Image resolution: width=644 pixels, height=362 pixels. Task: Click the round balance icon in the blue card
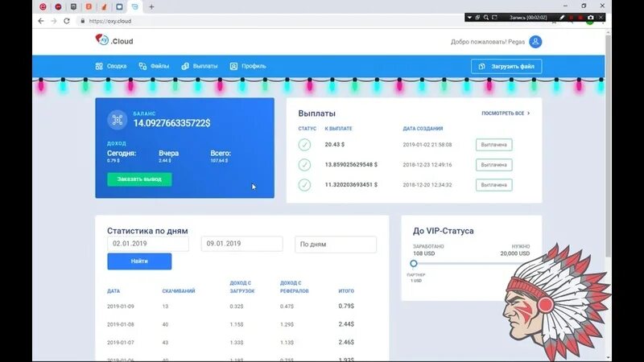point(118,120)
